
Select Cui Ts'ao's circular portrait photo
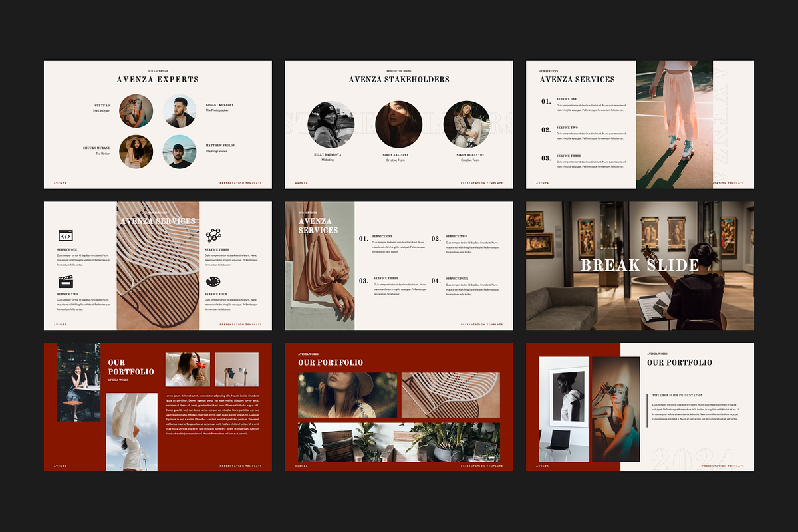(x=136, y=111)
